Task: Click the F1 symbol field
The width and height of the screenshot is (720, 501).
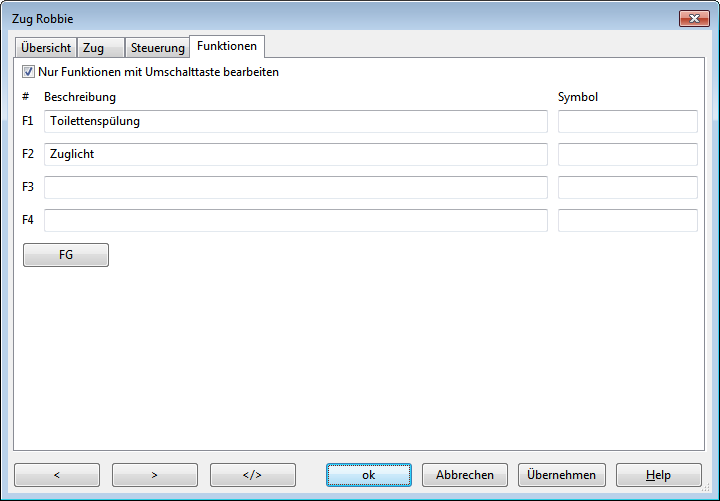Action: coord(627,121)
